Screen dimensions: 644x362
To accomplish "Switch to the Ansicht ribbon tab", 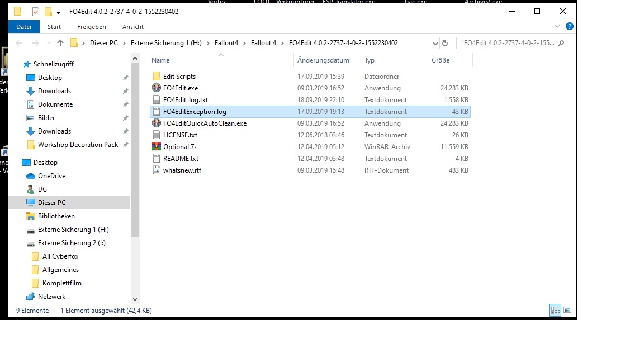I will pyautogui.click(x=133, y=26).
